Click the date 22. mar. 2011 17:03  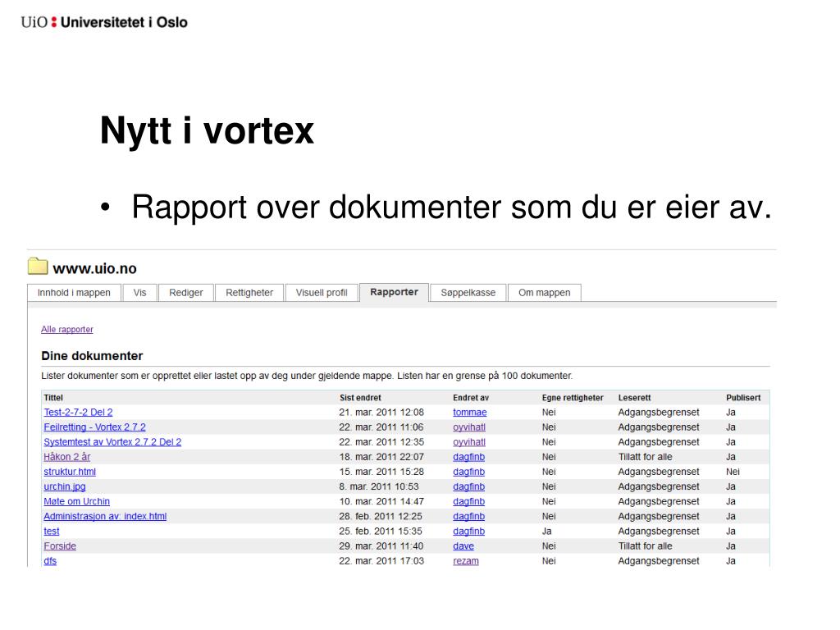tap(381, 561)
